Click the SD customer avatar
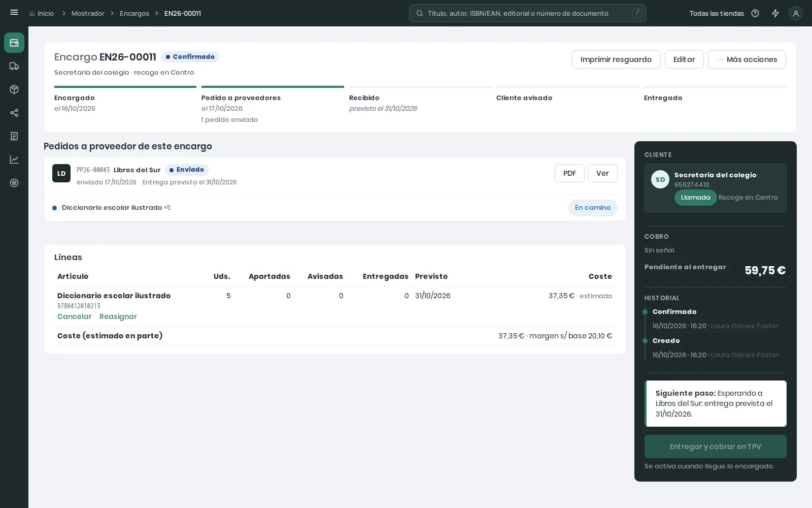 click(x=660, y=179)
